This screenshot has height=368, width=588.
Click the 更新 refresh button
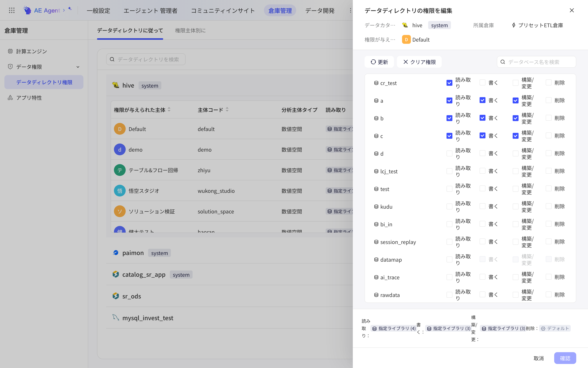pos(379,62)
